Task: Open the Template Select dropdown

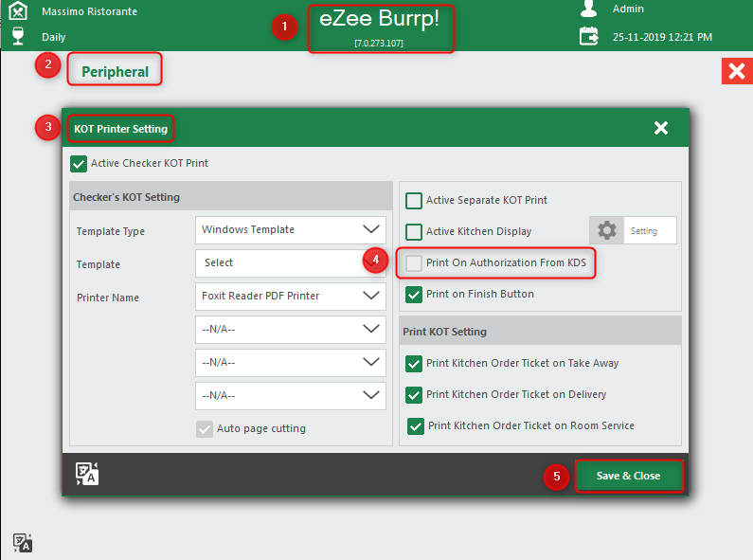Action: pos(291,263)
